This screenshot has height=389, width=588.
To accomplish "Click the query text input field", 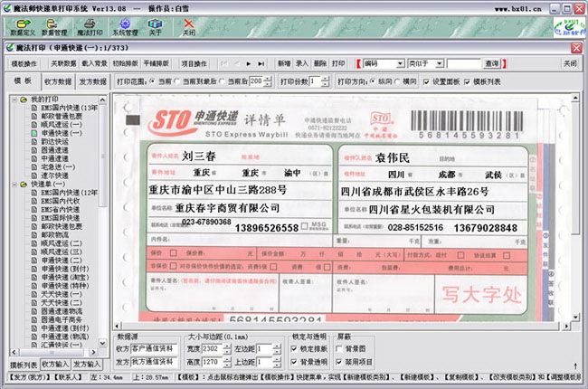I will 463,63.
